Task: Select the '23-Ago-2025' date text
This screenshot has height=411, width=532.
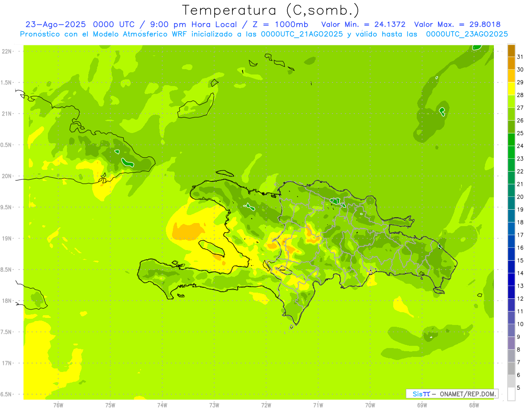Action: tap(55, 24)
